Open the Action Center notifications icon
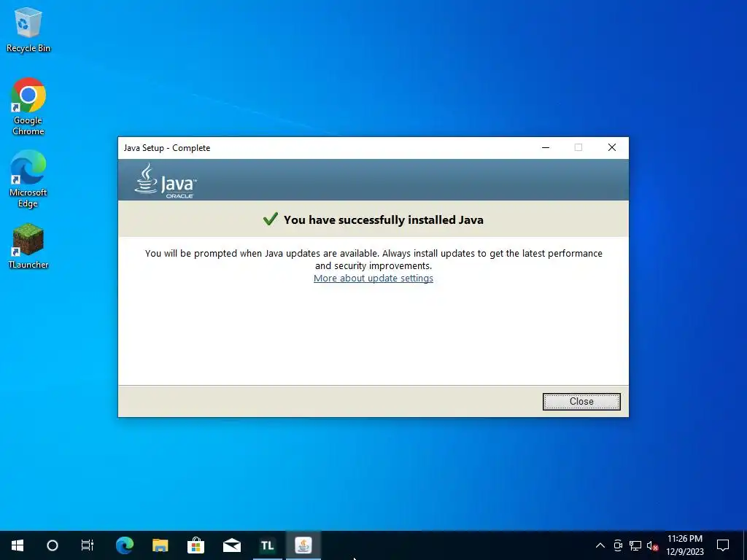The height and width of the screenshot is (560, 747). click(x=723, y=545)
